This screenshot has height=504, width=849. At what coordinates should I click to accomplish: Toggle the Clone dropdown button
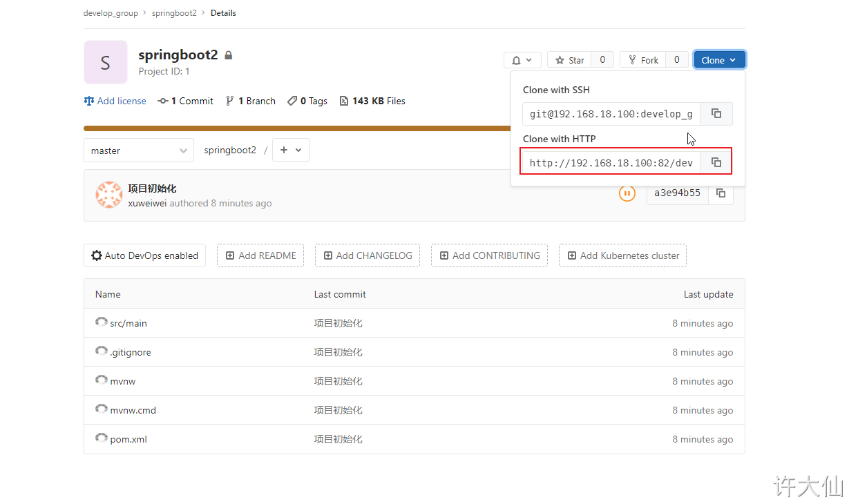(x=719, y=60)
